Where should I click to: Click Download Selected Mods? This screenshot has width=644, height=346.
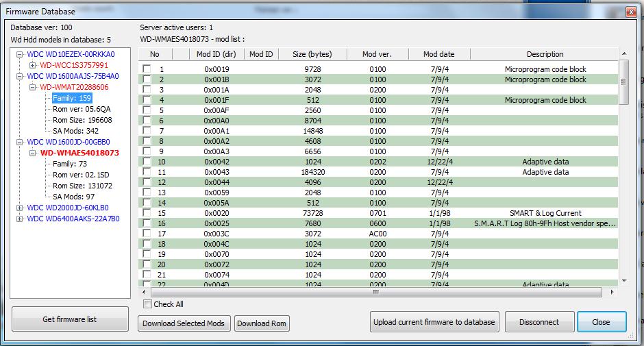[x=184, y=323]
